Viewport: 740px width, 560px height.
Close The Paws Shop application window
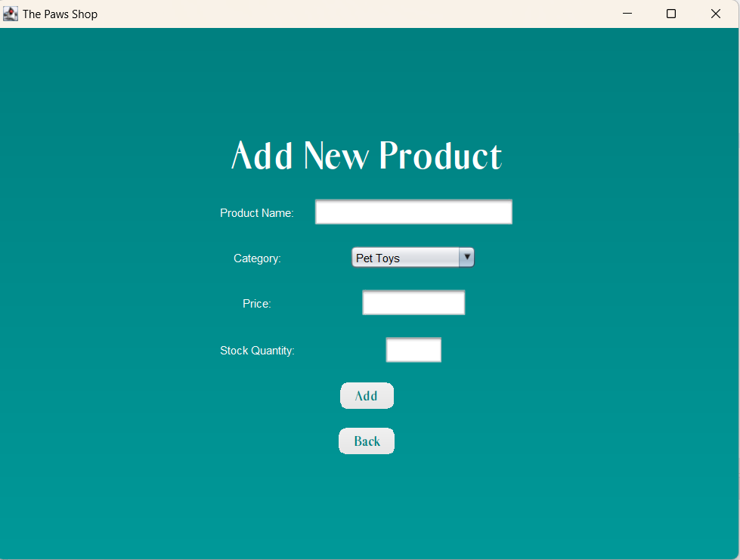[x=715, y=14]
